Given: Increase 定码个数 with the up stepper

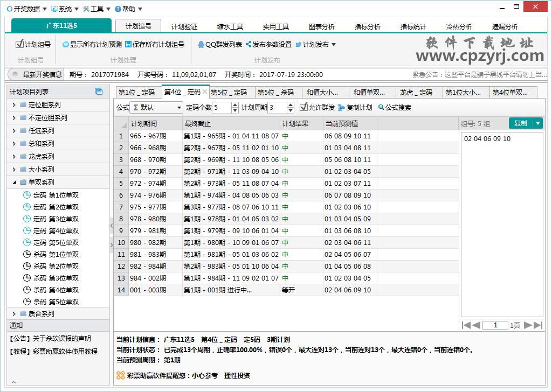Looking at the screenshot, I should (x=234, y=104).
